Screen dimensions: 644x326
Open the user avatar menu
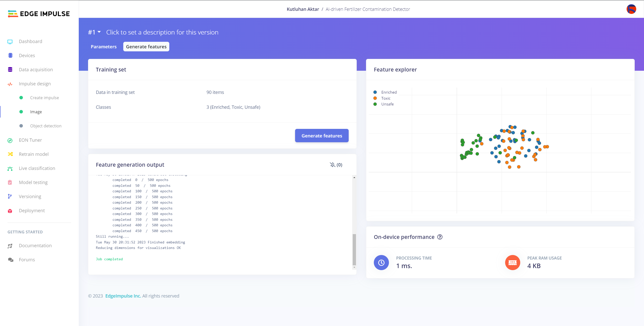pos(631,9)
